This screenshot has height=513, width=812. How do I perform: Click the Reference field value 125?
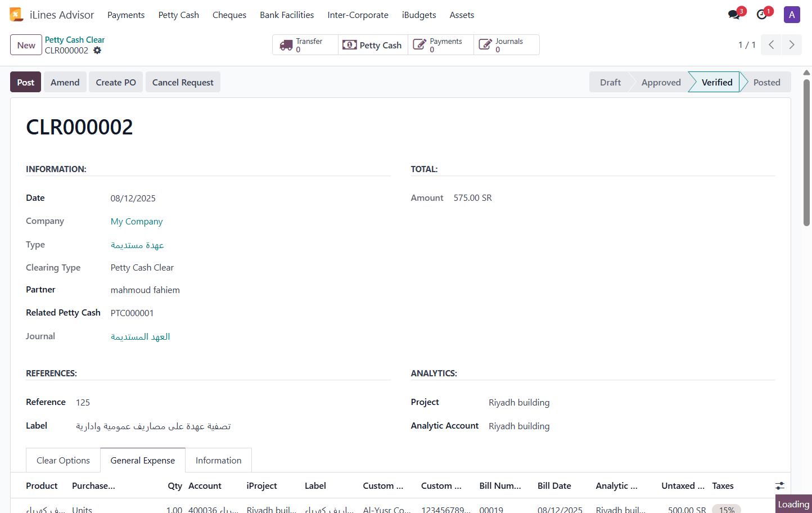[83, 402]
